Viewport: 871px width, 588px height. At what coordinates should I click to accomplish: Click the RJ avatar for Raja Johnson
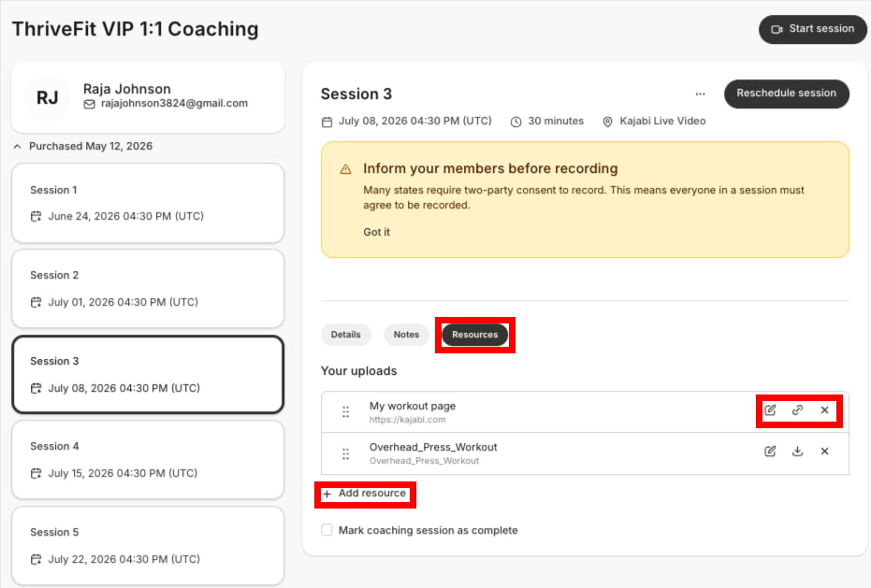(47, 98)
